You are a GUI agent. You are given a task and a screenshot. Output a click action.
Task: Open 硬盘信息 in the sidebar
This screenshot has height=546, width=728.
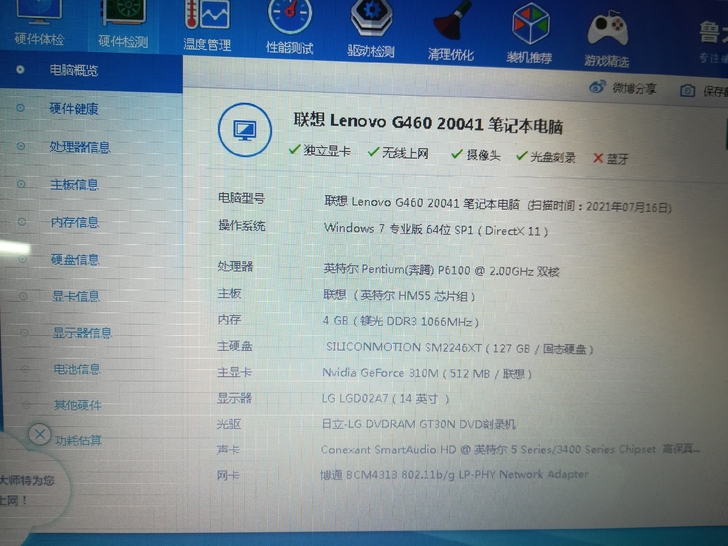[x=75, y=260]
